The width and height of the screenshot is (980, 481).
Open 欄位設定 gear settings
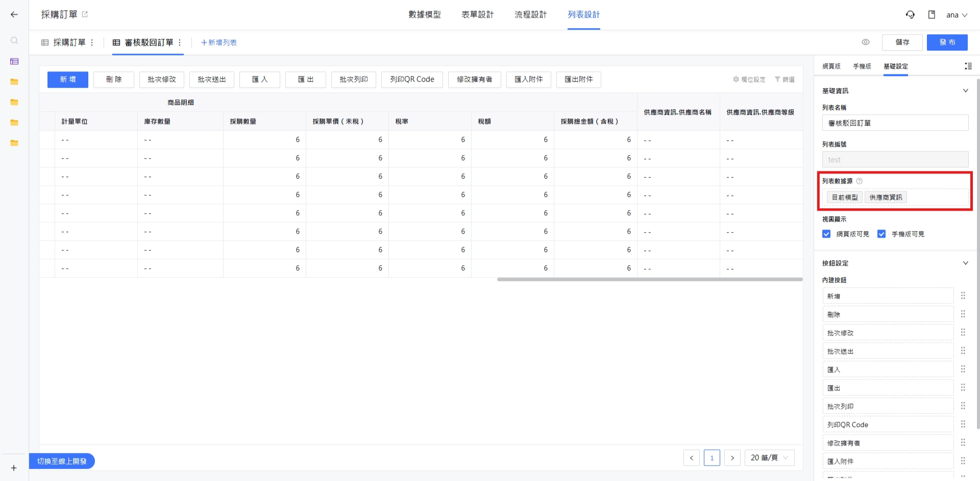[749, 80]
